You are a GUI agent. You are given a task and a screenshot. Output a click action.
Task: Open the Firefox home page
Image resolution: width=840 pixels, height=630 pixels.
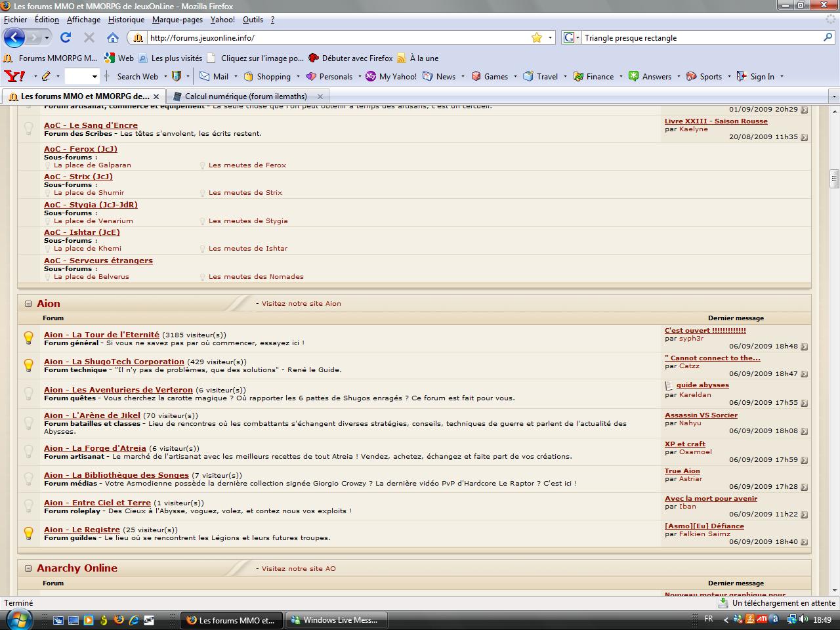pyautogui.click(x=113, y=37)
